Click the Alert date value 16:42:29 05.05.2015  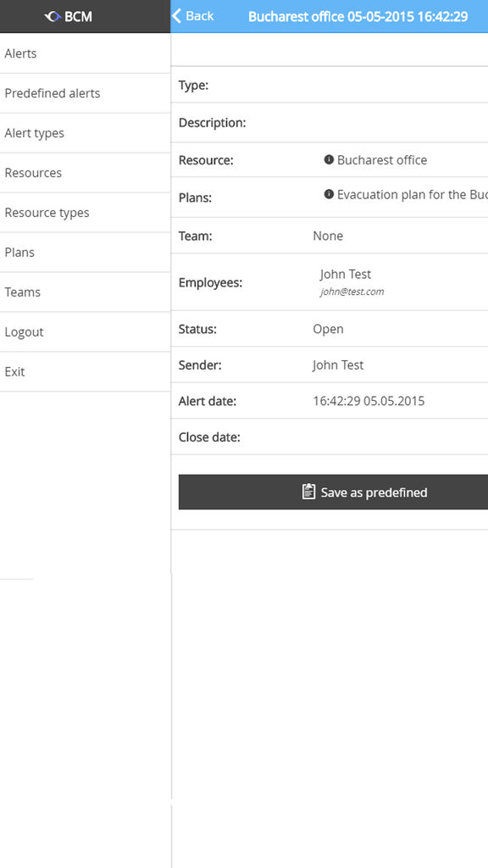coord(369,401)
